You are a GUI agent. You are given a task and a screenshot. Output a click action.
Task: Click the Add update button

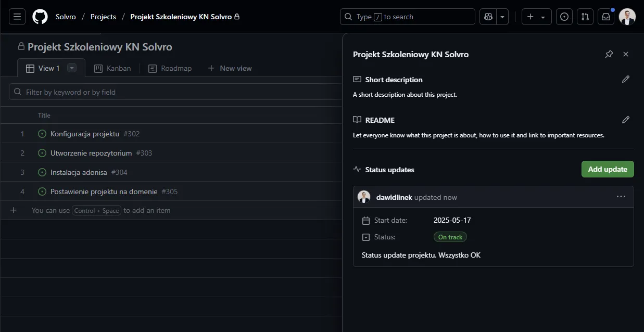pyautogui.click(x=608, y=169)
